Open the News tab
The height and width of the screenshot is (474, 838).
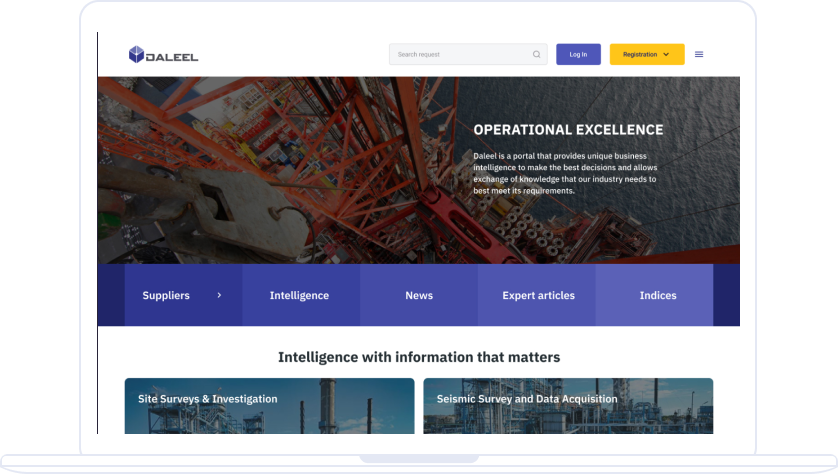tap(419, 296)
